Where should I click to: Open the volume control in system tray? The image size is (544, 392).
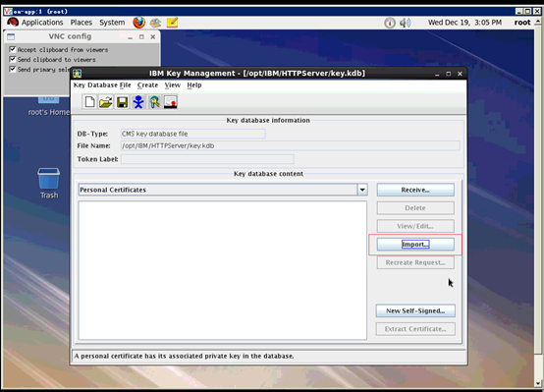tap(405, 23)
